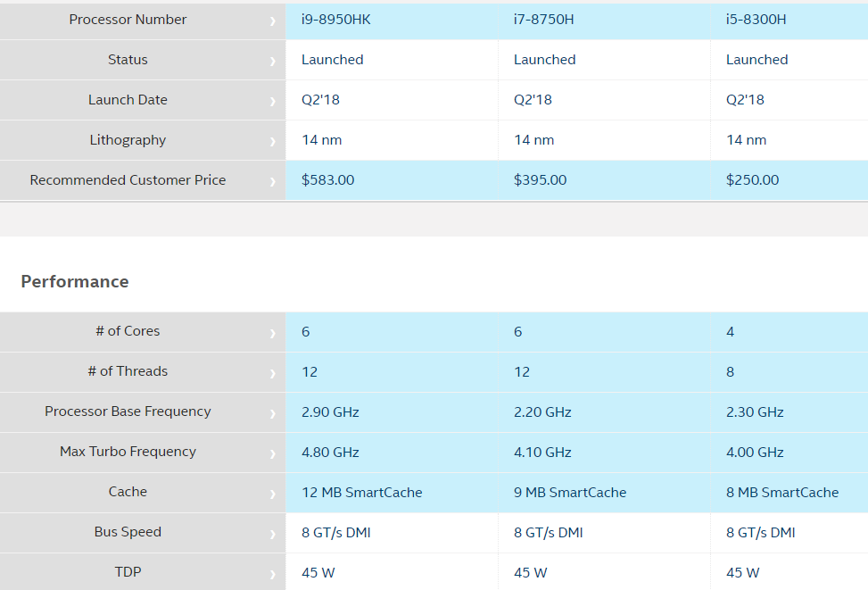This screenshot has height=590, width=868.
Task: Select the 9 MB SmartCache cell
Action: pyautogui.click(x=570, y=493)
